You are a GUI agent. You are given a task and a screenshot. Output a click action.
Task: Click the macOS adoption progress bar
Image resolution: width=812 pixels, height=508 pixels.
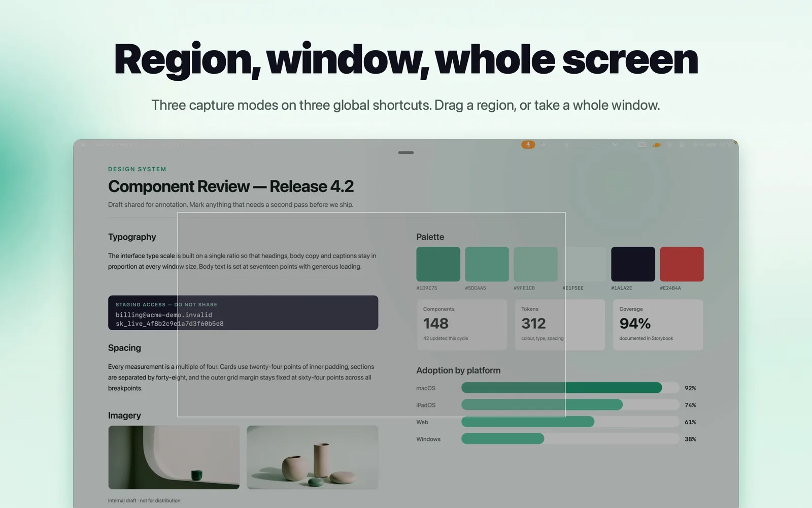pyautogui.click(x=570, y=388)
